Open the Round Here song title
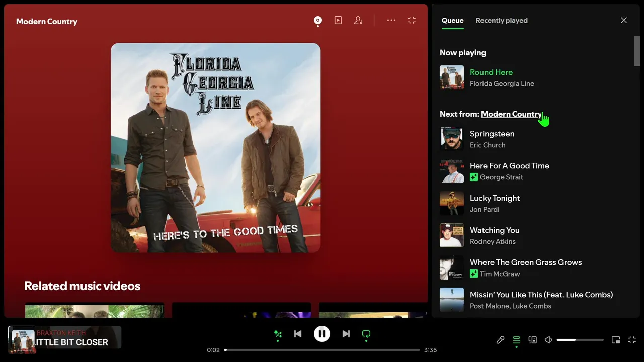 (x=491, y=72)
